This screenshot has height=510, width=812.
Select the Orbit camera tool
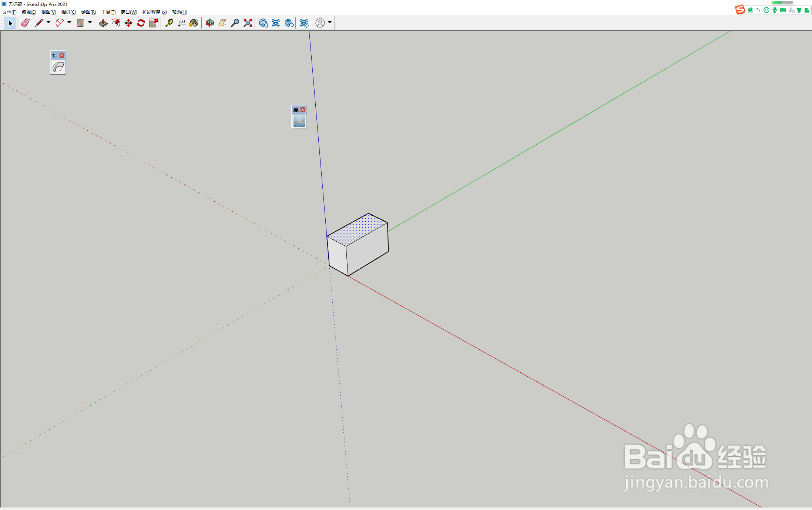tap(209, 23)
